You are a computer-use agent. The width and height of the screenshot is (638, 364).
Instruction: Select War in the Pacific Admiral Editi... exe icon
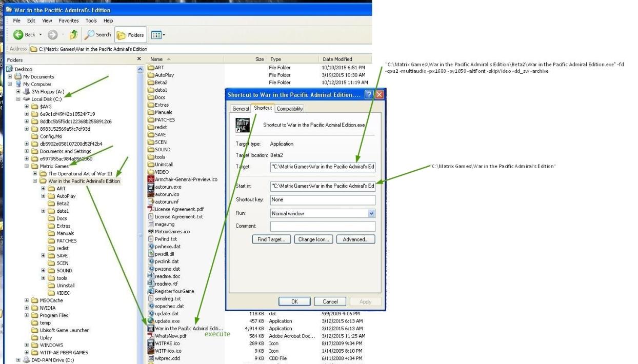click(151, 328)
